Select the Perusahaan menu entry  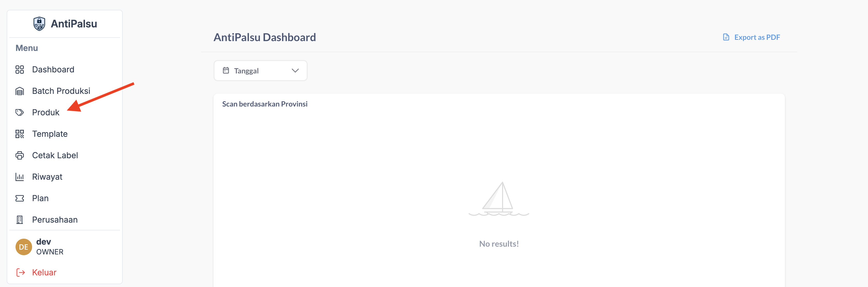55,220
